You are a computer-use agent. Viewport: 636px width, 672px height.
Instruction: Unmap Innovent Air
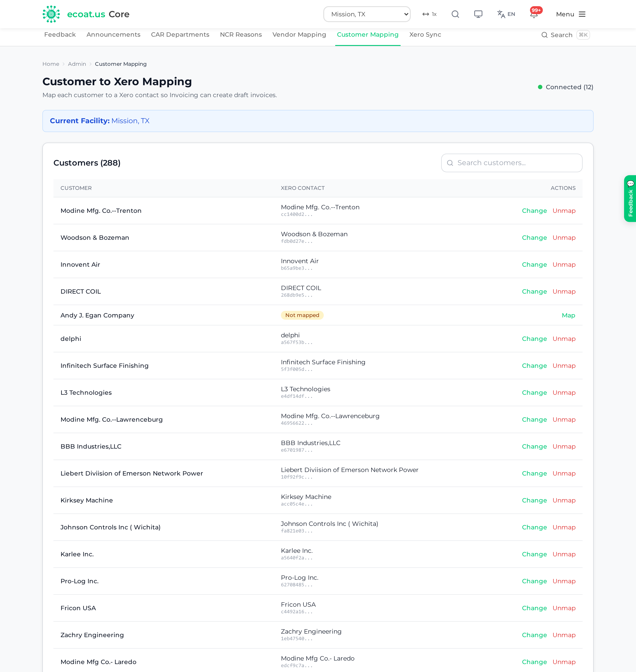click(x=564, y=265)
